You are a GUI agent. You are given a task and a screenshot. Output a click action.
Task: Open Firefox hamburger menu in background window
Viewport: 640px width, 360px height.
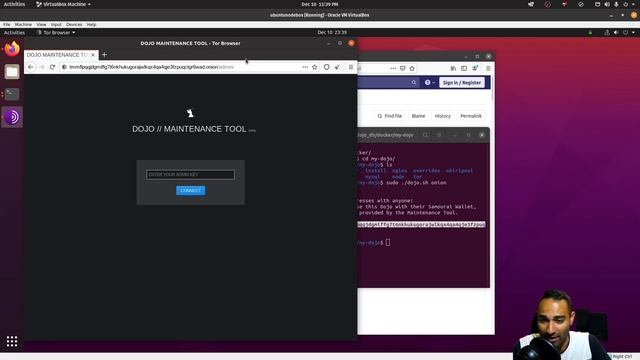tap(488, 69)
